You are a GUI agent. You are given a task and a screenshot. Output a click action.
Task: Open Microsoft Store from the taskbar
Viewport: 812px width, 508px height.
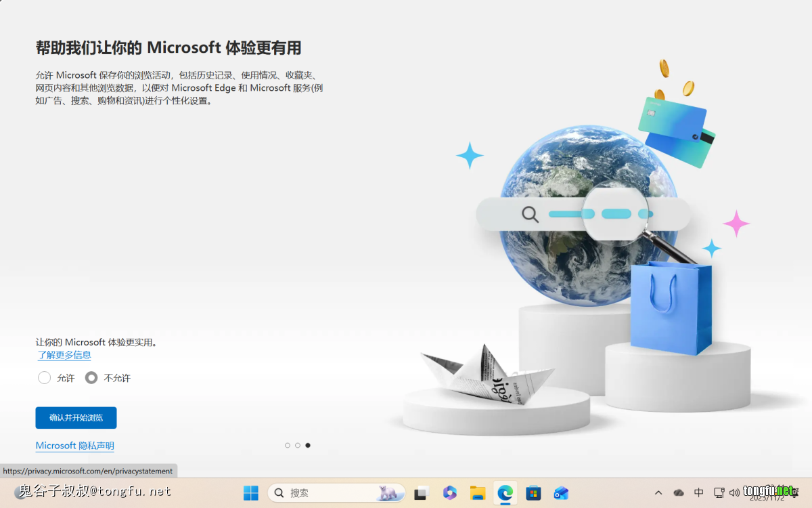pos(533,493)
